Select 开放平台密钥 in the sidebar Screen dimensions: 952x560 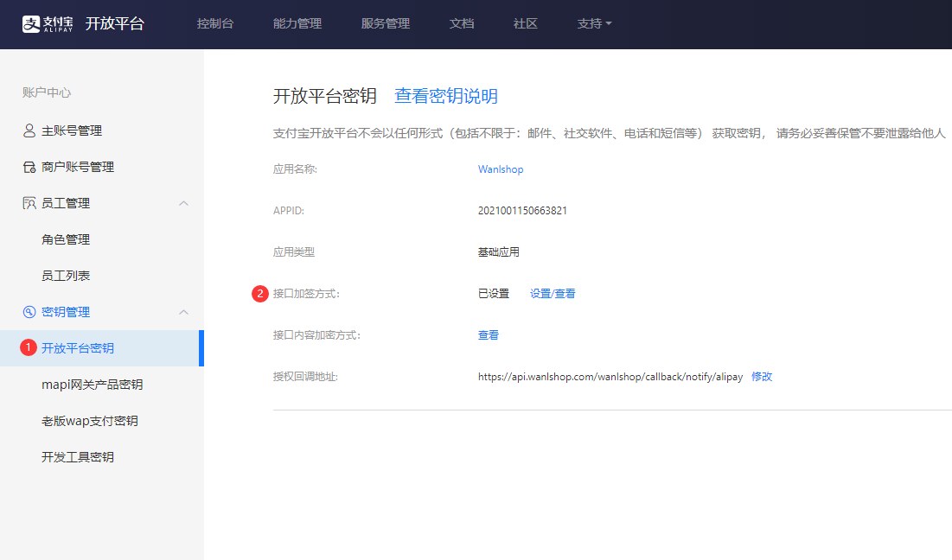point(101,348)
